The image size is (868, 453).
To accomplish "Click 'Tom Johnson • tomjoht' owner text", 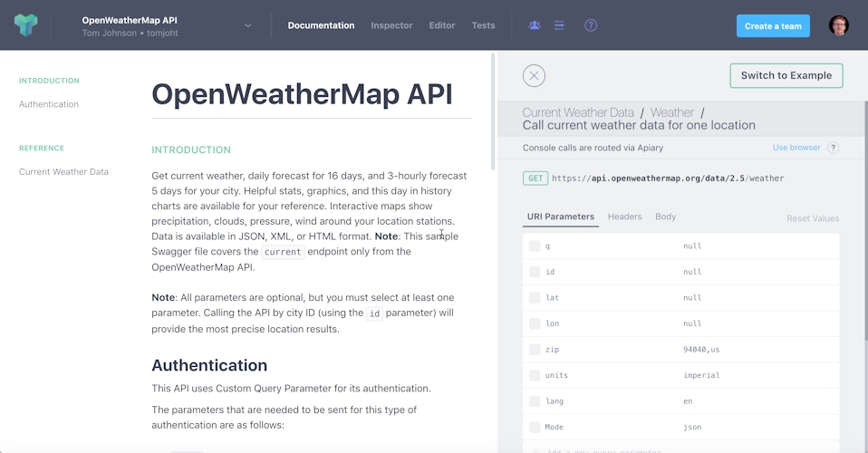I will [130, 34].
